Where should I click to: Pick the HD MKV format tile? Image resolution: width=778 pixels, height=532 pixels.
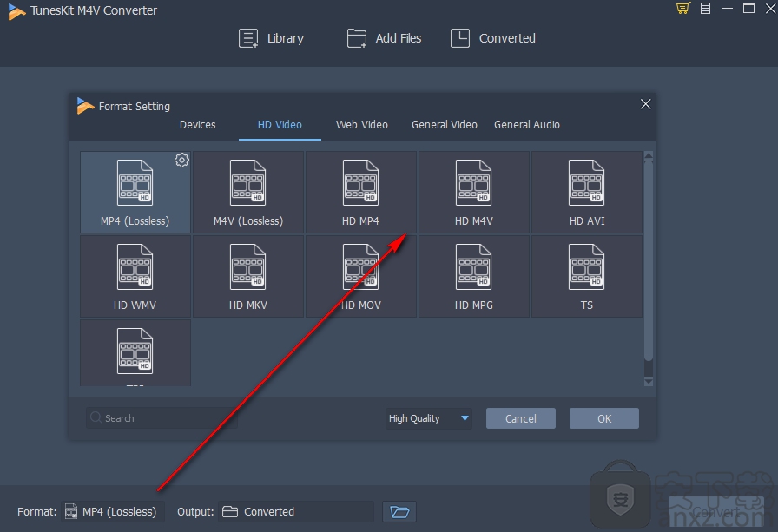click(x=248, y=277)
